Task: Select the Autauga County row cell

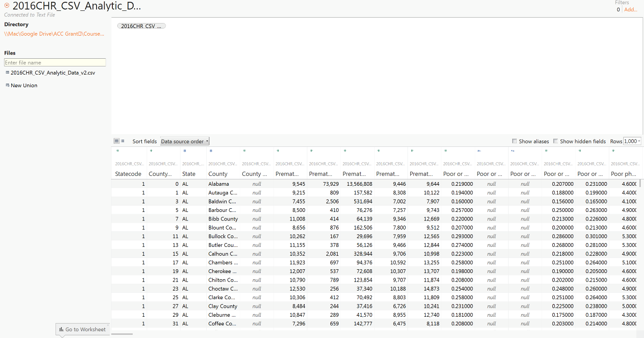Action: click(222, 192)
